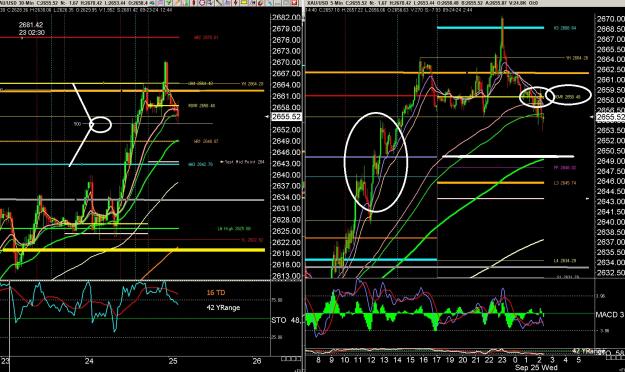Click the 16 TD label
Image resolution: width=625 pixels, height=372 pixels.
[x=216, y=292]
